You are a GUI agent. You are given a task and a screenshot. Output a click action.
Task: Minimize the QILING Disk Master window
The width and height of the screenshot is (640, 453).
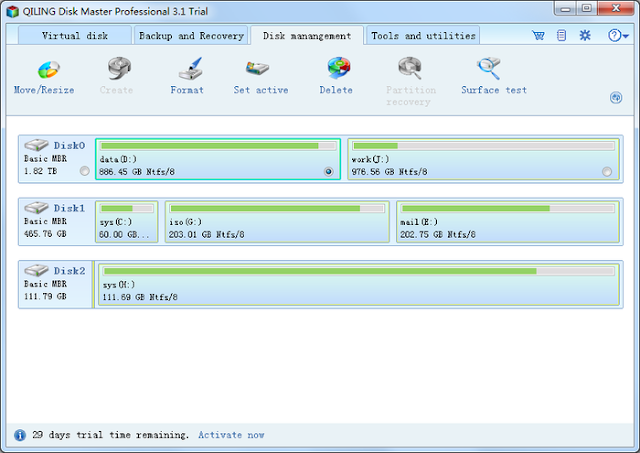pyautogui.click(x=565, y=9)
